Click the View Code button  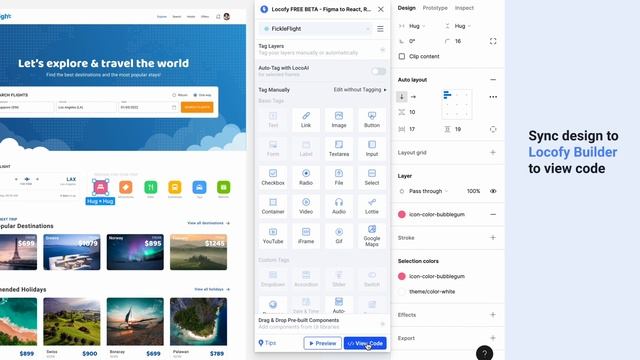coord(365,343)
